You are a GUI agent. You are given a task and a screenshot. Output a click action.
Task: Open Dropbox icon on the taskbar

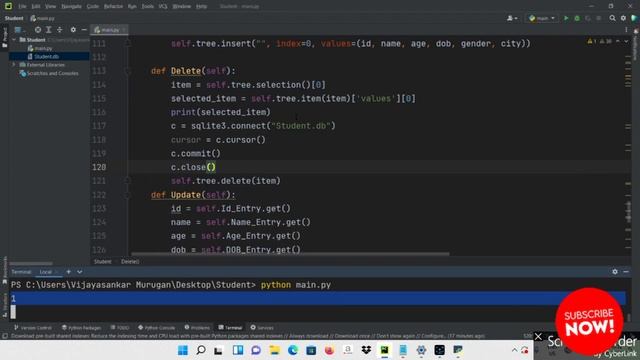pyautogui.click(x=366, y=350)
